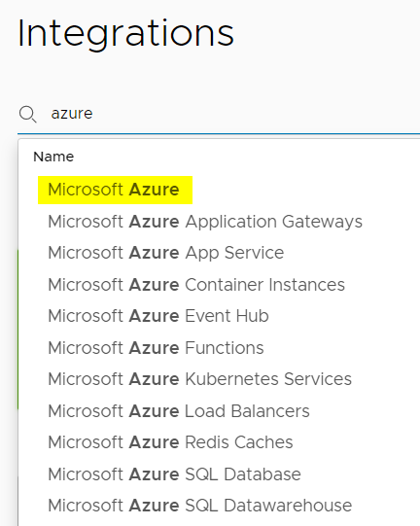This screenshot has width=420, height=526.
Task: Select the highlighted Microsoft Azure result
Action: click(x=115, y=190)
